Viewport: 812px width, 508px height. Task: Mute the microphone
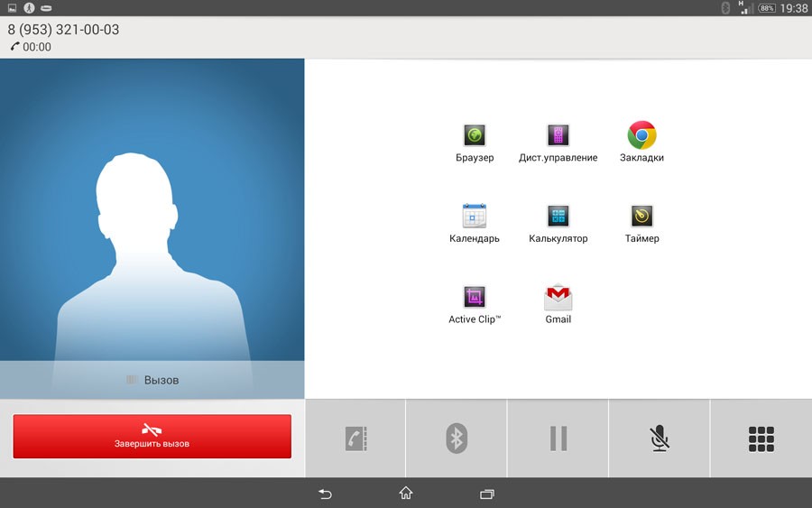coord(660,439)
